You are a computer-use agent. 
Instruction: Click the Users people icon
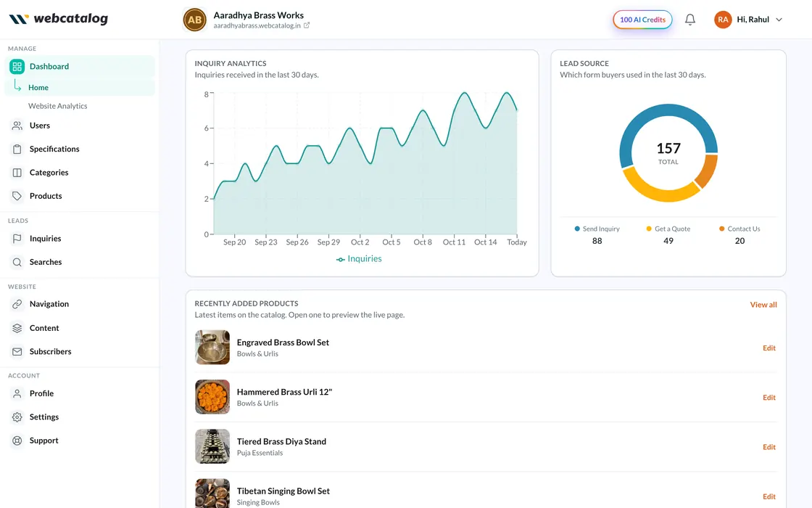(17, 126)
